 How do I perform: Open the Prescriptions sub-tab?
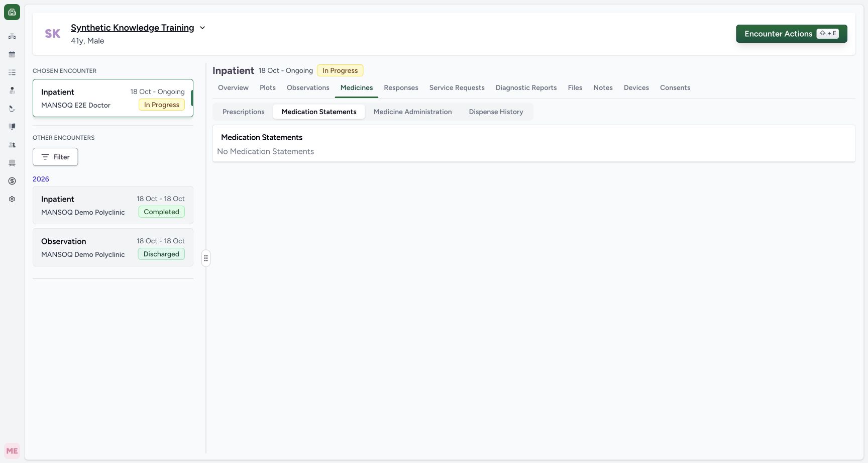point(244,112)
